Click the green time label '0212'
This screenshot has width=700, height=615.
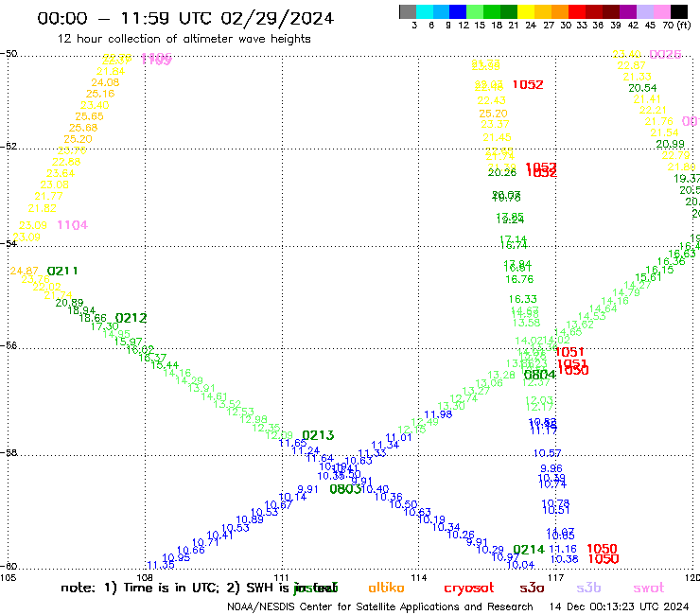tap(131, 318)
